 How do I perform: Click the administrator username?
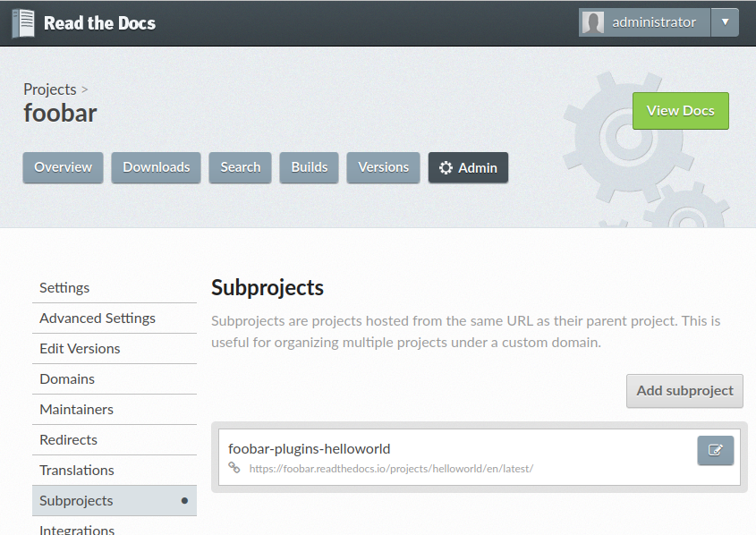(654, 22)
